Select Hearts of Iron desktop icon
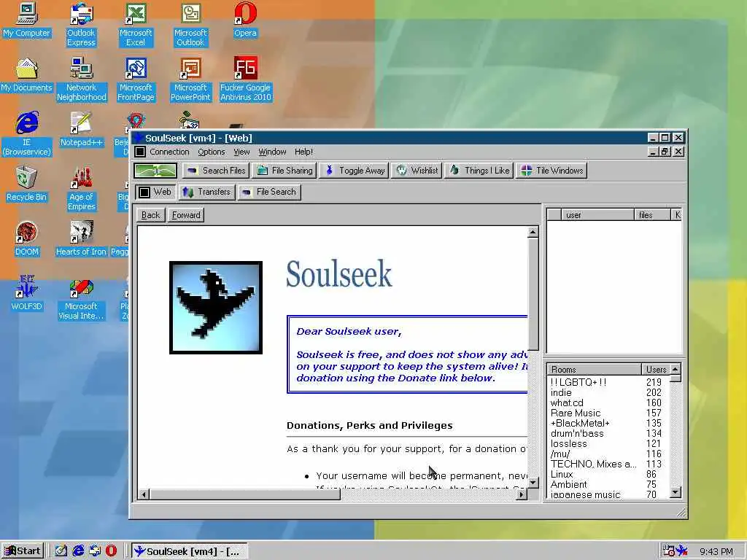 click(x=81, y=239)
